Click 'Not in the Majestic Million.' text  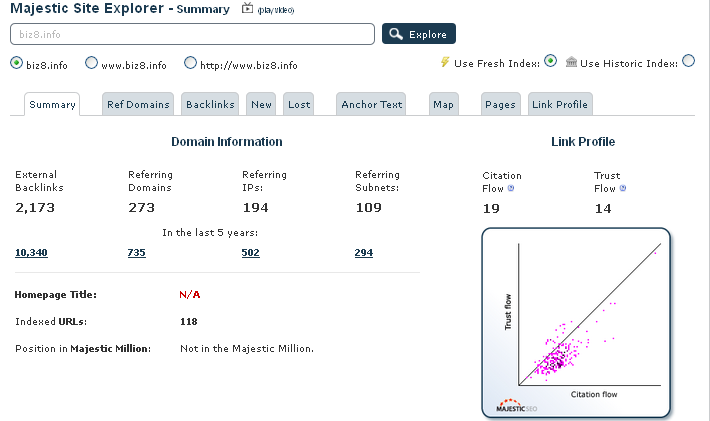(247, 349)
